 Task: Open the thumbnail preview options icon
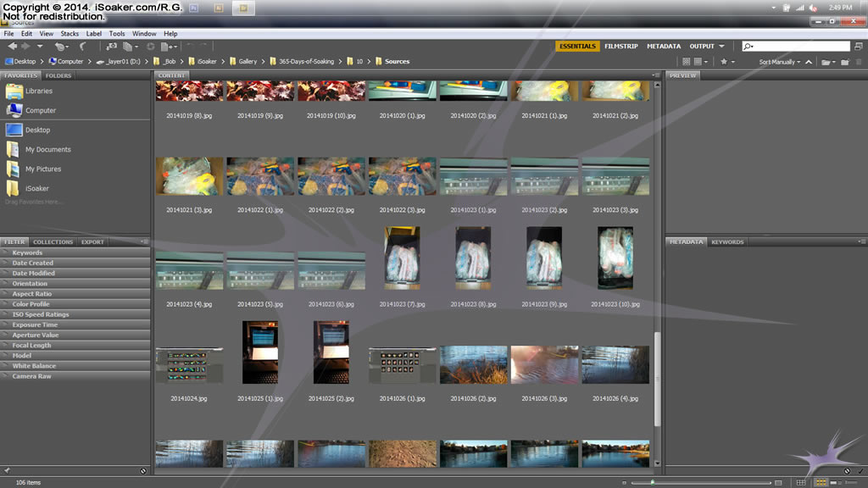click(701, 61)
